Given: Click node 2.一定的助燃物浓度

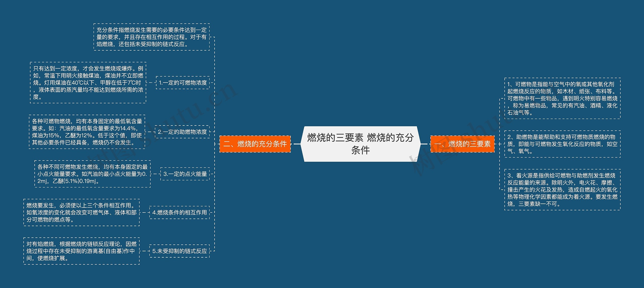Looking at the screenshot, I should coord(182,132).
